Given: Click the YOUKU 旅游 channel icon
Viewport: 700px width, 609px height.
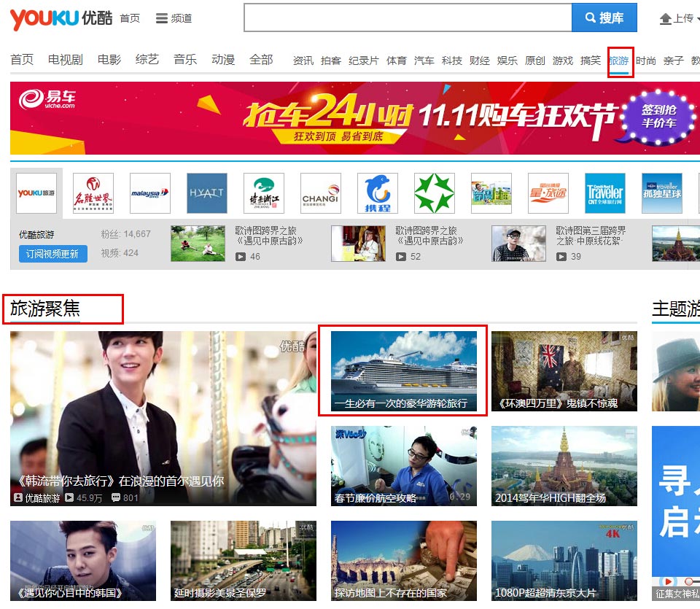Looking at the screenshot, I should click(36, 193).
